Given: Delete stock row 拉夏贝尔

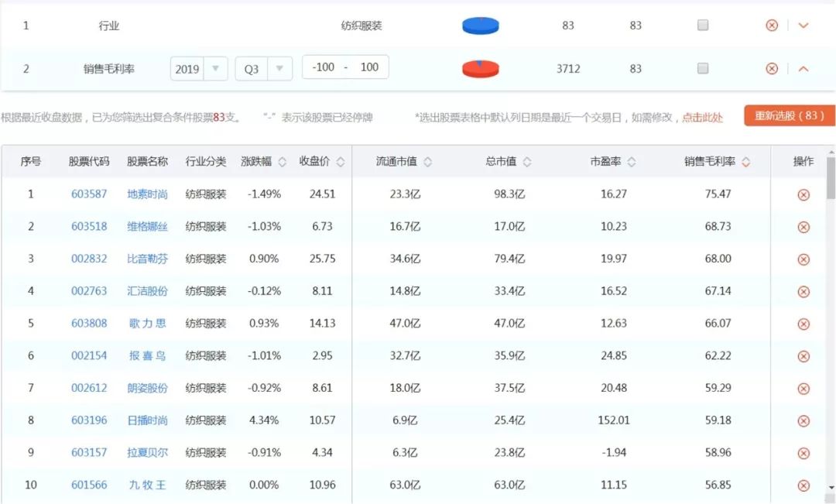Looking at the screenshot, I should point(803,454).
